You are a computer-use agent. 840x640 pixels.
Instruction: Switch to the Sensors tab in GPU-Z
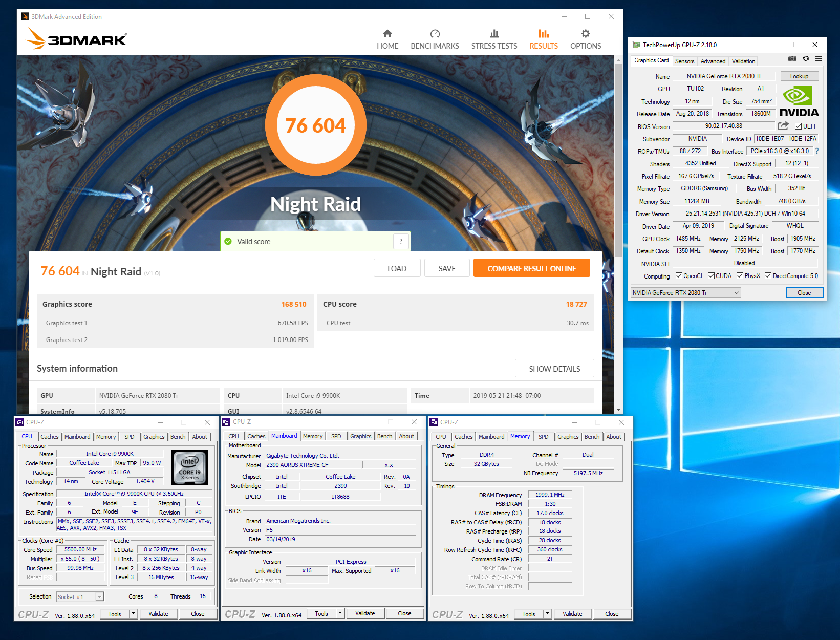click(684, 61)
